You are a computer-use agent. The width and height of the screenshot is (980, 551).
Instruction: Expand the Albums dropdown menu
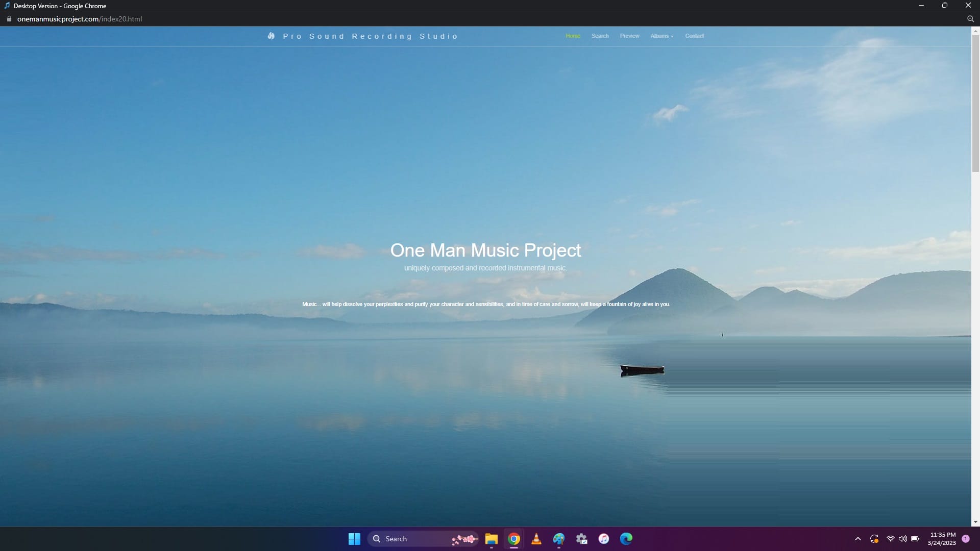pos(661,36)
